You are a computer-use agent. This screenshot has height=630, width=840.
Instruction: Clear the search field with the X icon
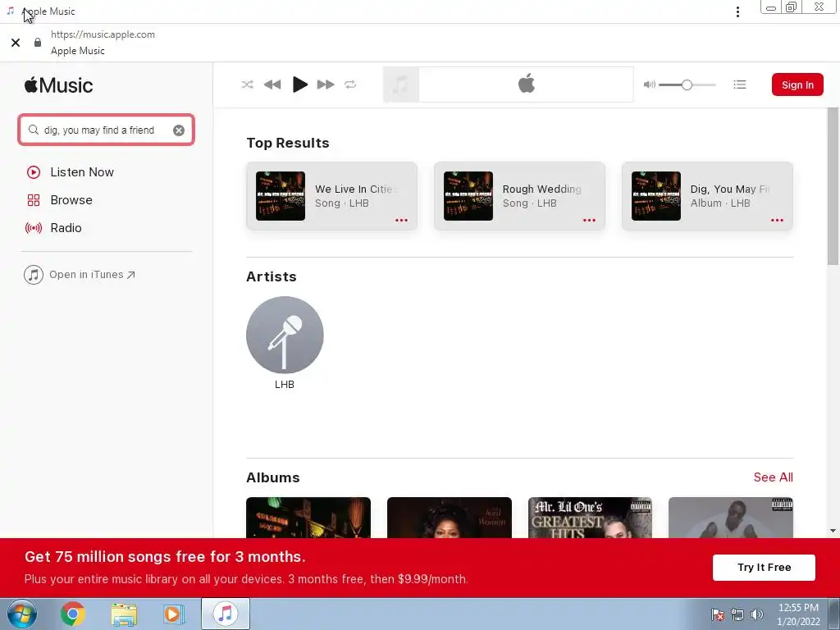coord(179,130)
